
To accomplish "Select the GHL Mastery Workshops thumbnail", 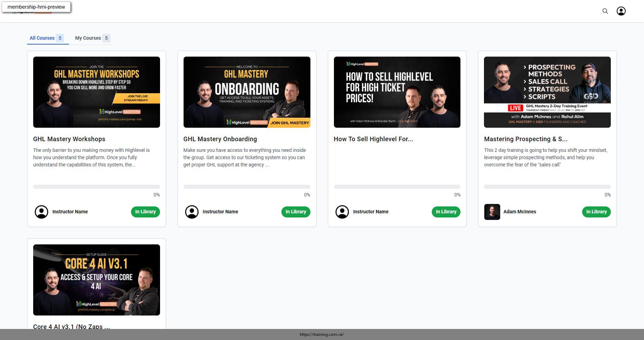I will tap(96, 92).
